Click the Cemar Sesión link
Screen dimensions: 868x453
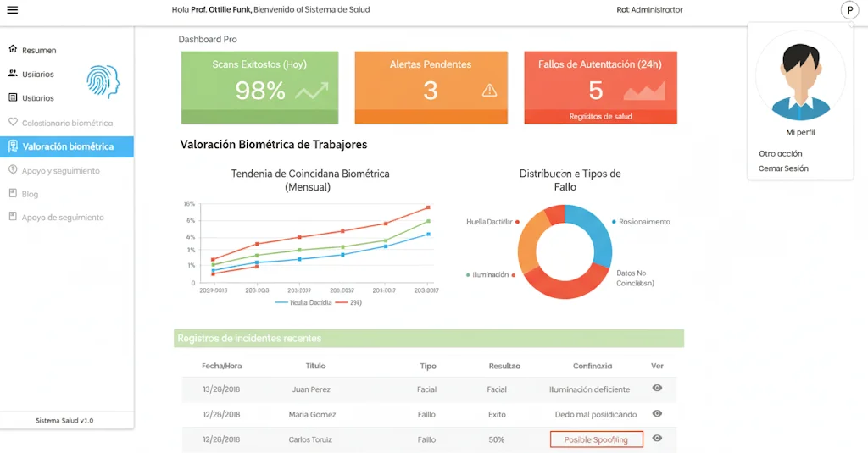(783, 168)
